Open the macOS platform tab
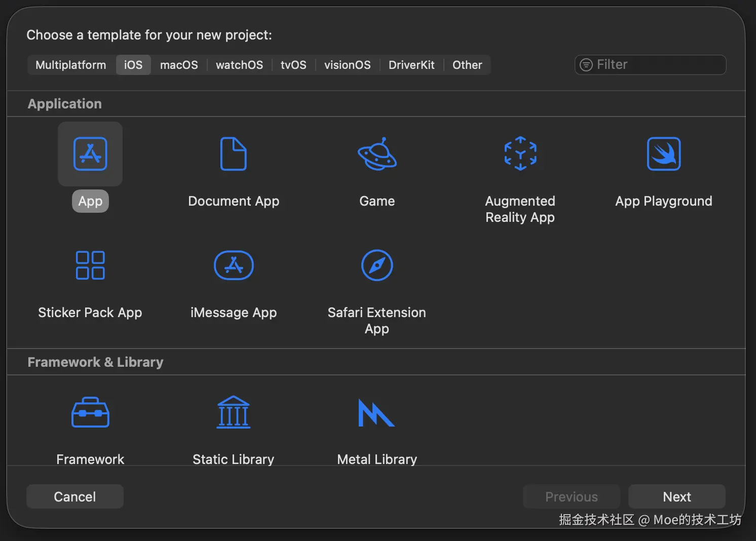 [179, 65]
